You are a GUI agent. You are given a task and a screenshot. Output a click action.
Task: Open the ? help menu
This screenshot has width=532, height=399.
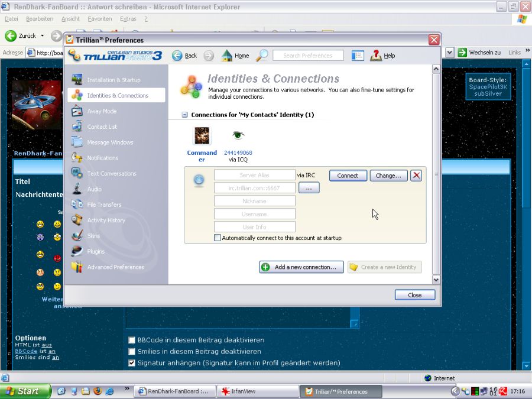146,19
